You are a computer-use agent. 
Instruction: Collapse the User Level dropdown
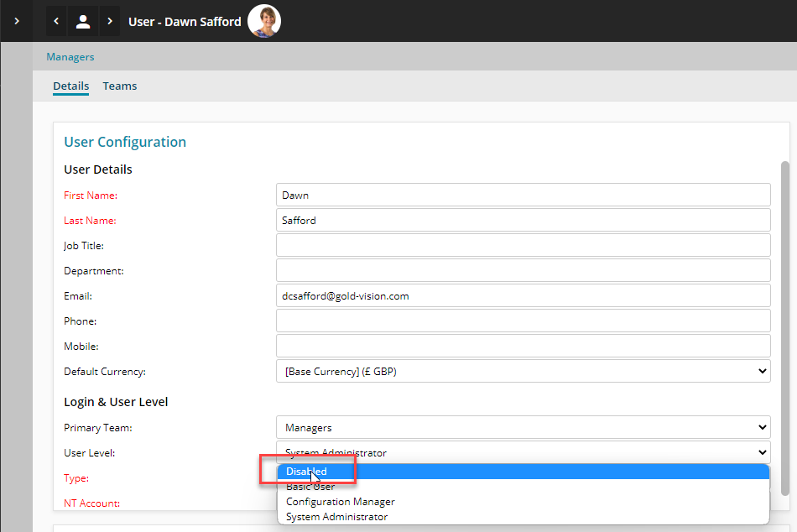click(523, 452)
